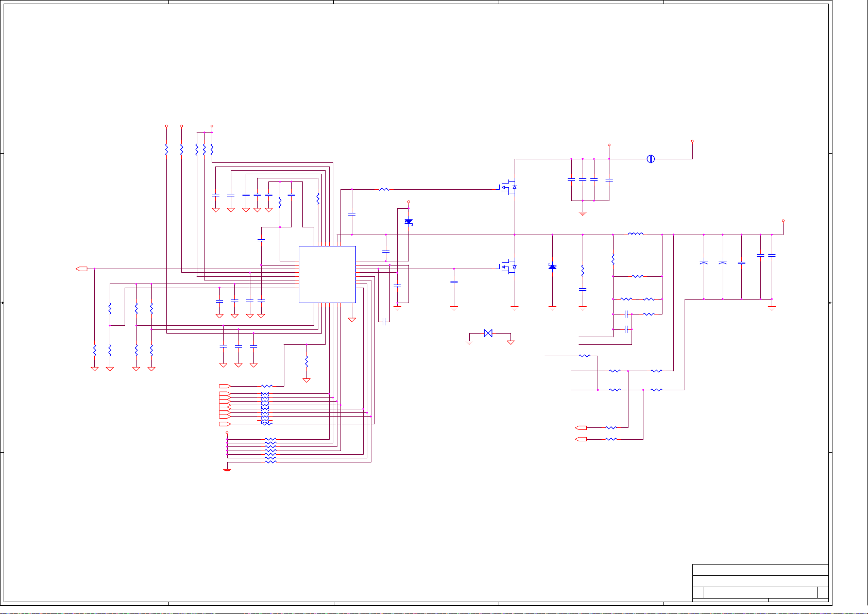Select the horizontal capacitor right of IC bottom
The width and height of the screenshot is (868, 614).
pos(384,322)
